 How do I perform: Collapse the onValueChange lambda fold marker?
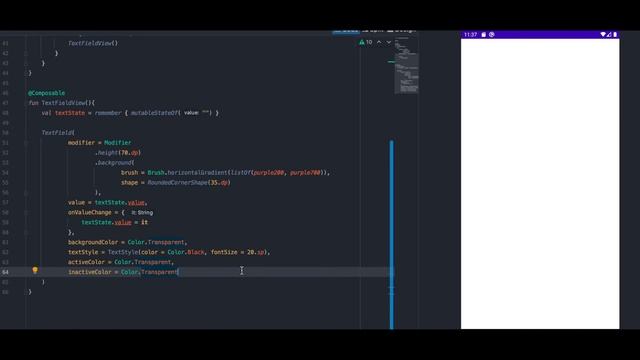pos(26,213)
